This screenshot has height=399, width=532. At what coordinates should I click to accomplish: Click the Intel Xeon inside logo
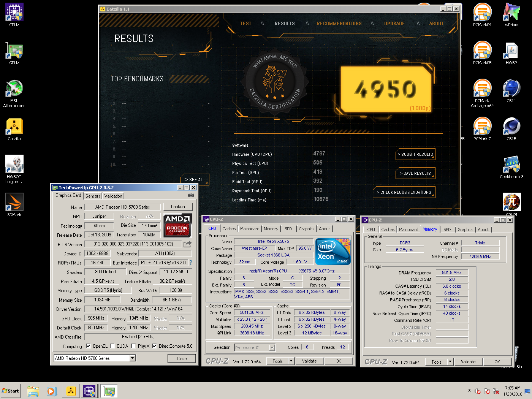[x=333, y=252]
